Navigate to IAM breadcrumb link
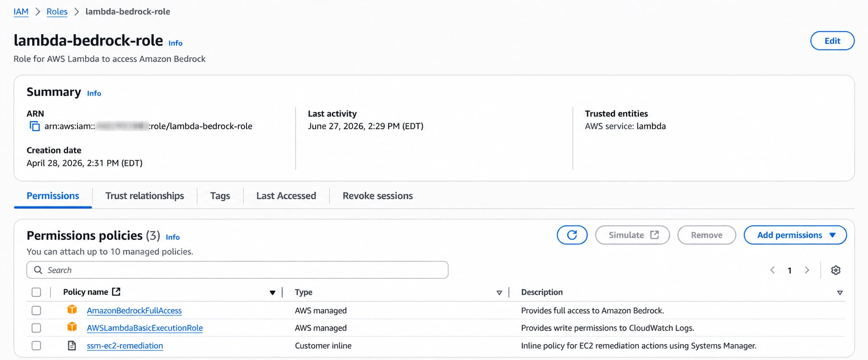This screenshot has height=360, width=868. (21, 12)
